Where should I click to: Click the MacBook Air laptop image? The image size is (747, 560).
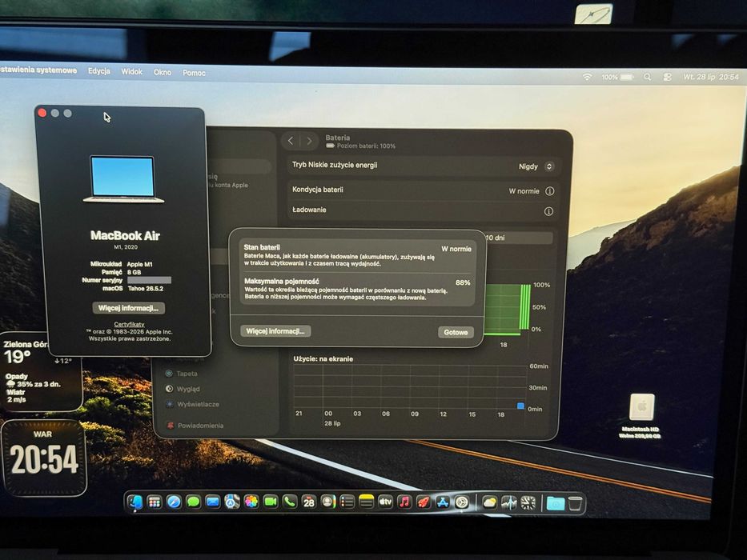pyautogui.click(x=123, y=179)
